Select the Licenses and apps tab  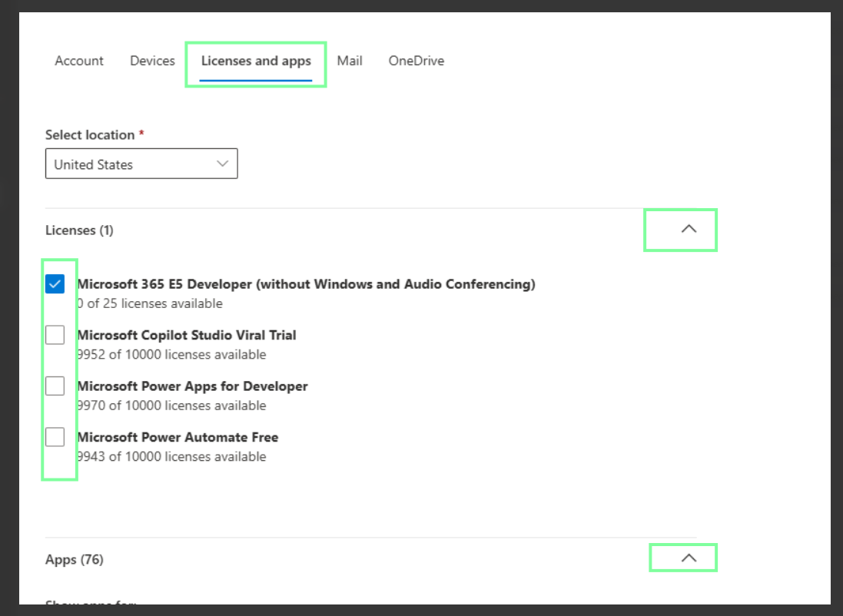256,61
